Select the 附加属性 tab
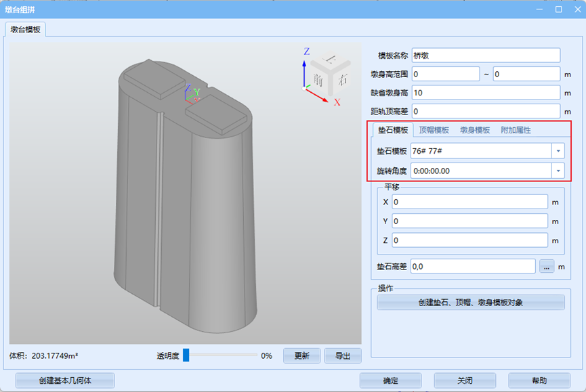Viewport: 586px width, 392px height. pos(516,130)
